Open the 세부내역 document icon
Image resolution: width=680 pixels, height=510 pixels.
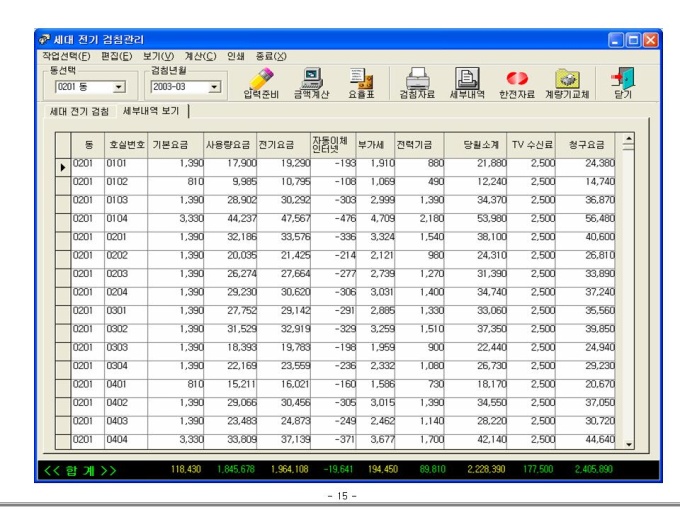466,79
